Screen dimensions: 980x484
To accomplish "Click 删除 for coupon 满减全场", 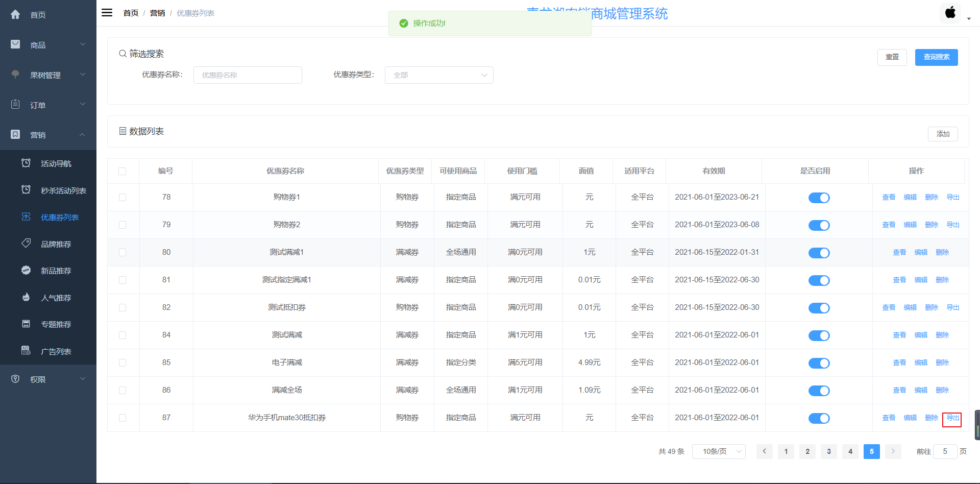I will 942,390.
